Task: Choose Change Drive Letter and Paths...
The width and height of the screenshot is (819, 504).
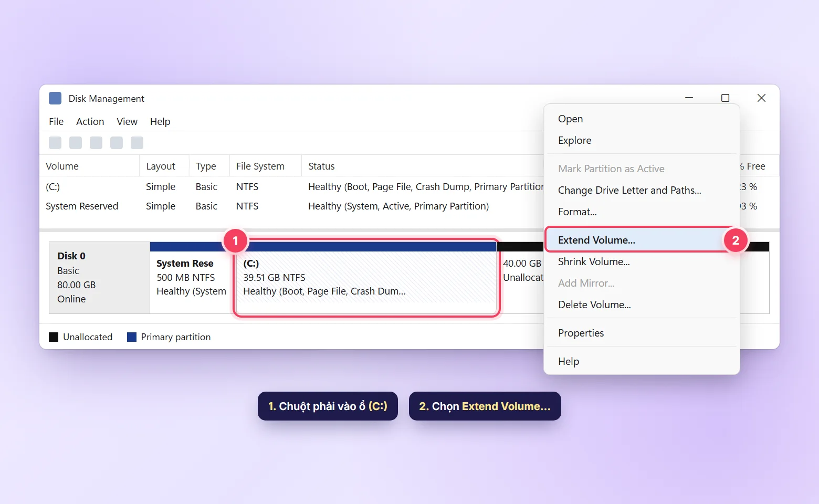Action: pos(642,191)
